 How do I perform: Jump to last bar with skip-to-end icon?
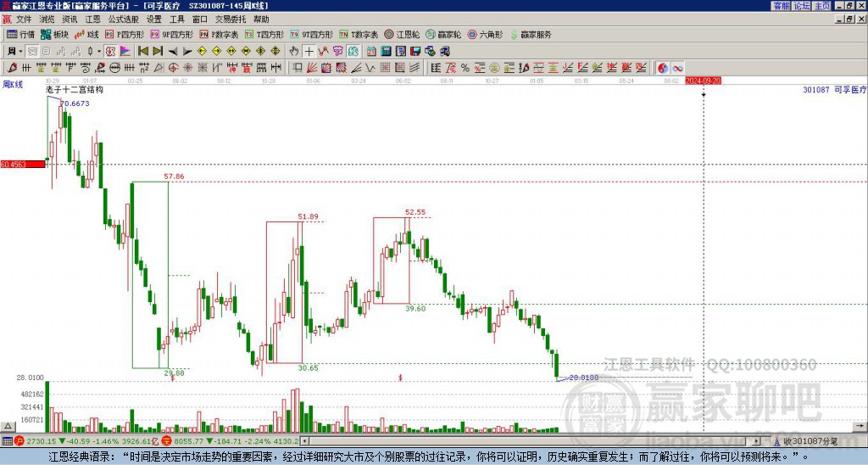pyautogui.click(x=157, y=52)
